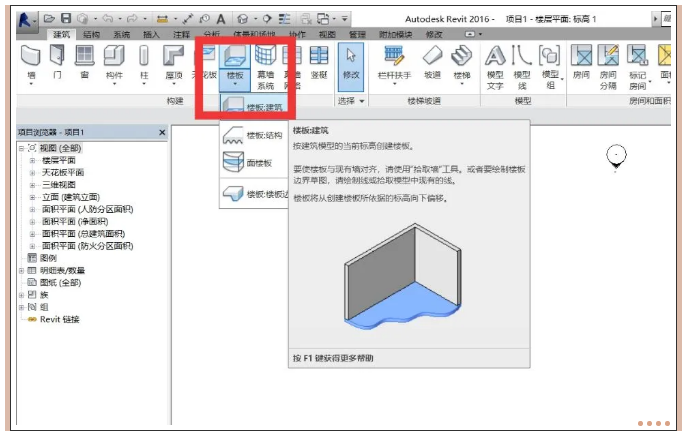Image resolution: width=690 pixels, height=436 pixels.
Task: Open the 楼板 floor dropdown arrow
Action: pyautogui.click(x=235, y=84)
